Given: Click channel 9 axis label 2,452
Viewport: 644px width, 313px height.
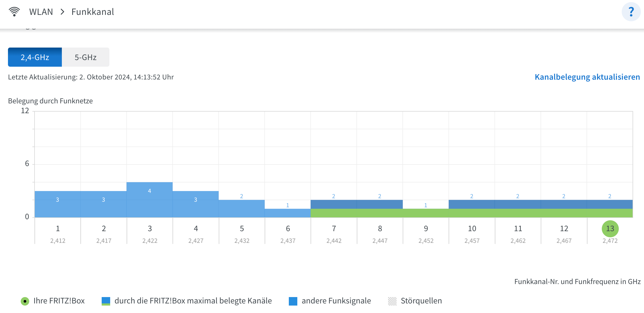Looking at the screenshot, I should point(426,240).
